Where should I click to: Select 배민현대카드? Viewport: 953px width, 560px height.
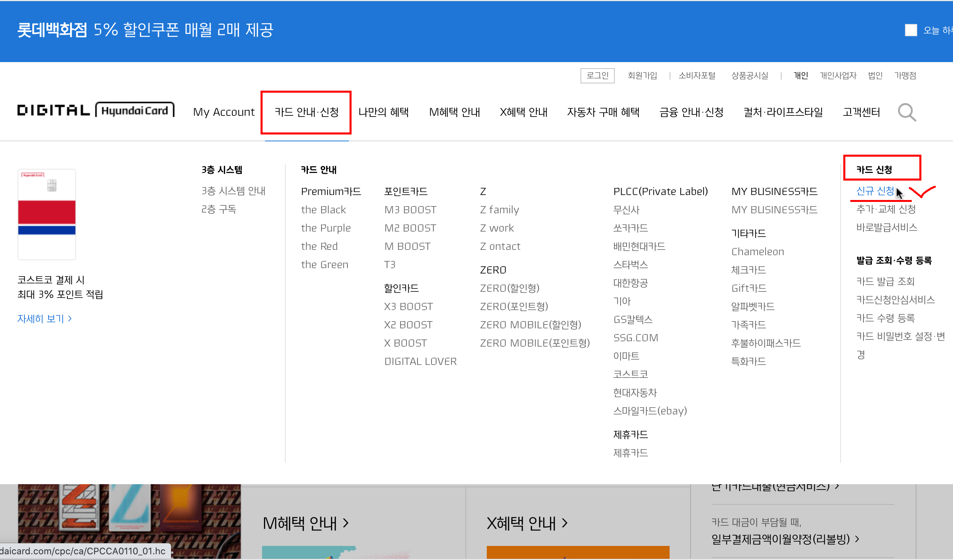(x=639, y=246)
